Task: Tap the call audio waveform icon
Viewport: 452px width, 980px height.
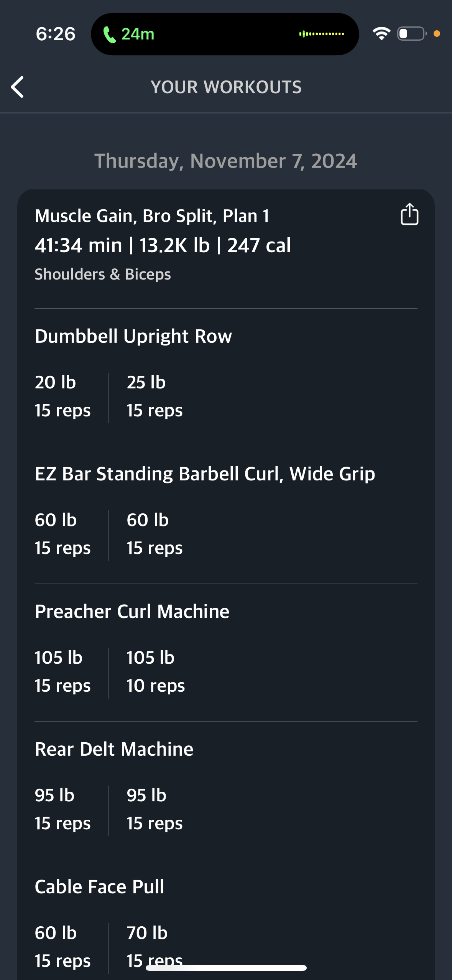Action: click(321, 34)
